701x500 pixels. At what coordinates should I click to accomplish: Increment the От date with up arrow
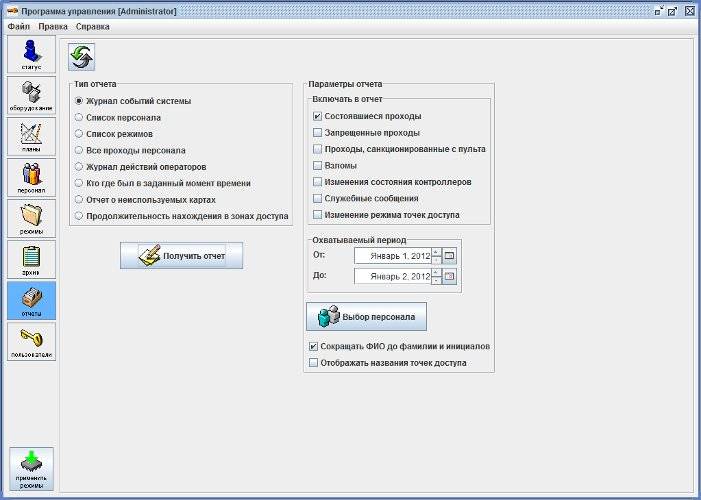click(x=436, y=252)
